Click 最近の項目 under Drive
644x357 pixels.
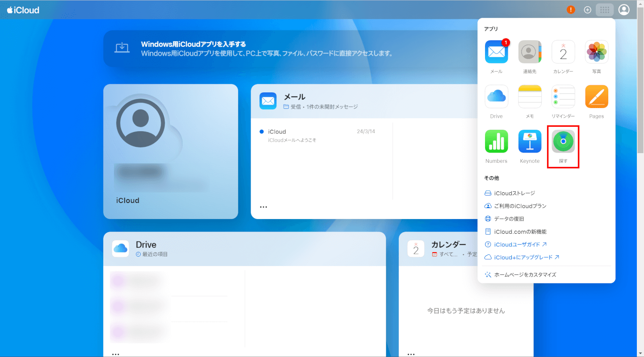click(152, 254)
